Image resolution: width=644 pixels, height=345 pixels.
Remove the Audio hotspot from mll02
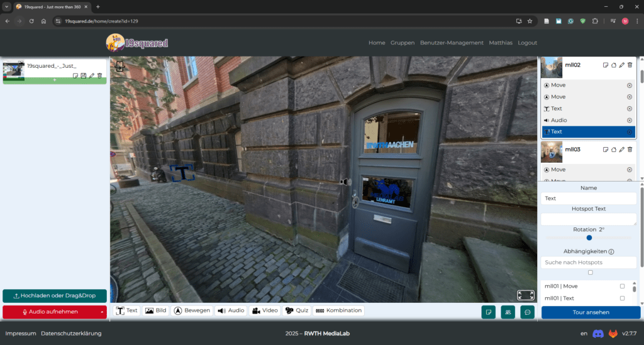629,120
